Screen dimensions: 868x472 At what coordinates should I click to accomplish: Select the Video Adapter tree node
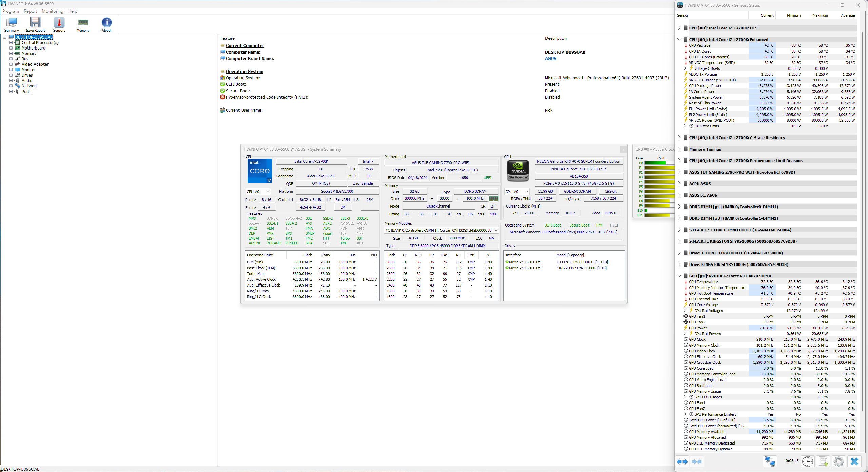click(35, 64)
